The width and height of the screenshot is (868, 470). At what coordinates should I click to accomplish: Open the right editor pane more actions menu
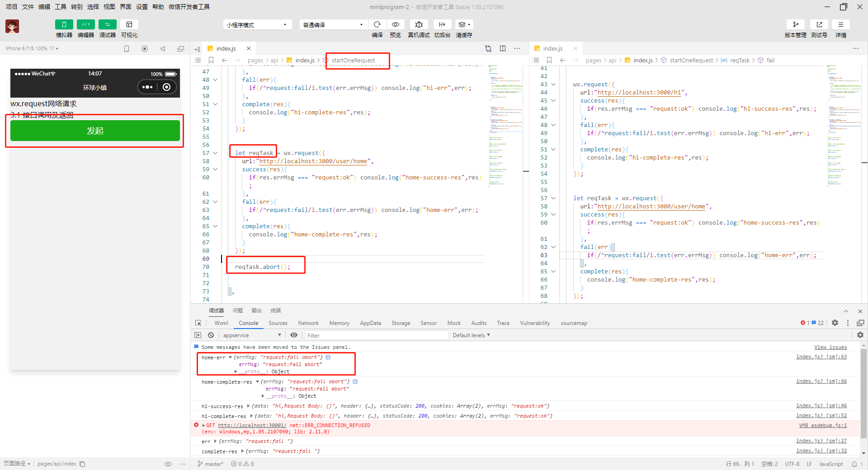pyautogui.click(x=856, y=48)
